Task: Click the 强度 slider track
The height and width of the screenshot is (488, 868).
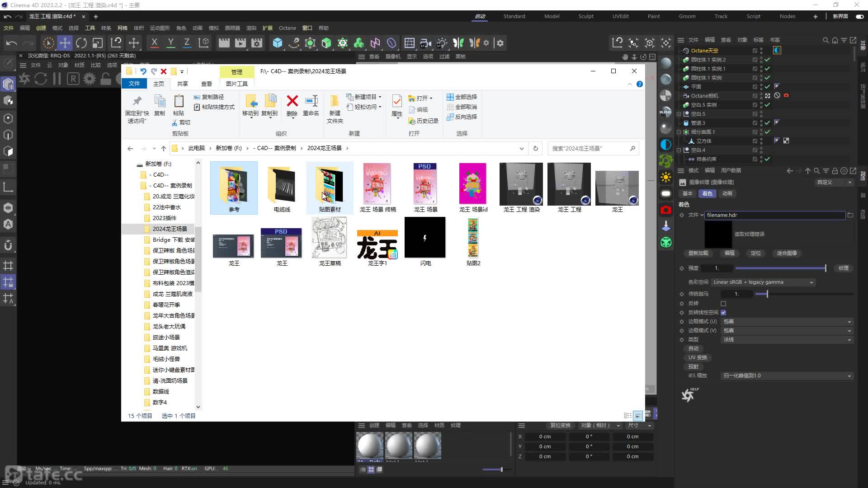Action: coord(780,268)
